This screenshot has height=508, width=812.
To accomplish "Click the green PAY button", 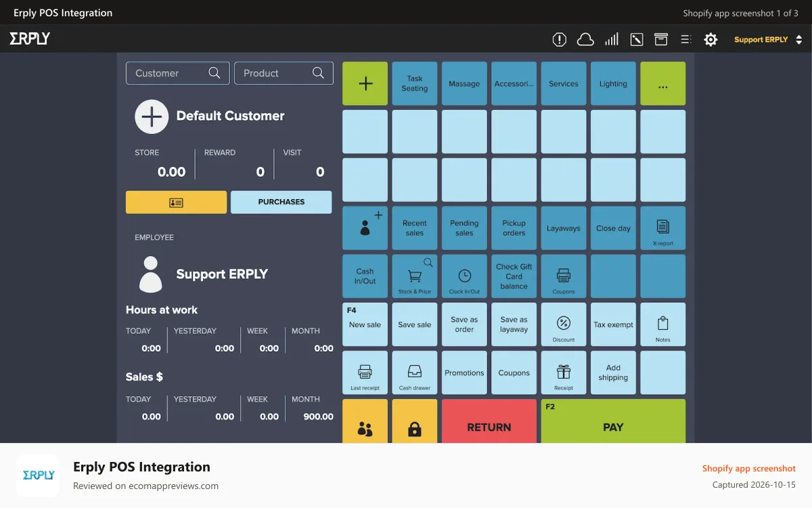I will tap(613, 421).
